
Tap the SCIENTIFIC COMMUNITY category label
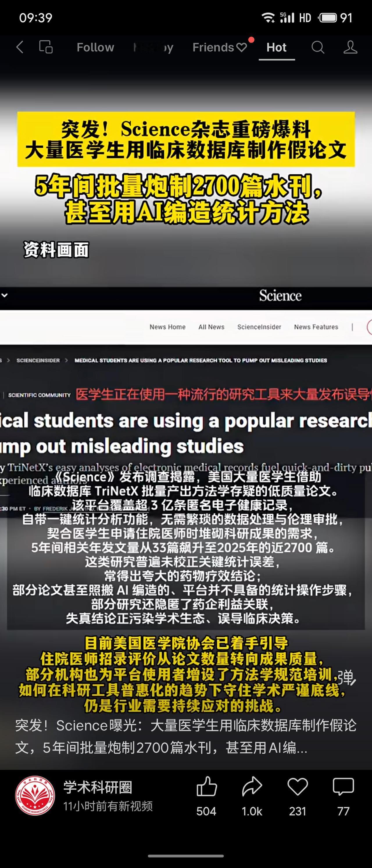pos(40,395)
